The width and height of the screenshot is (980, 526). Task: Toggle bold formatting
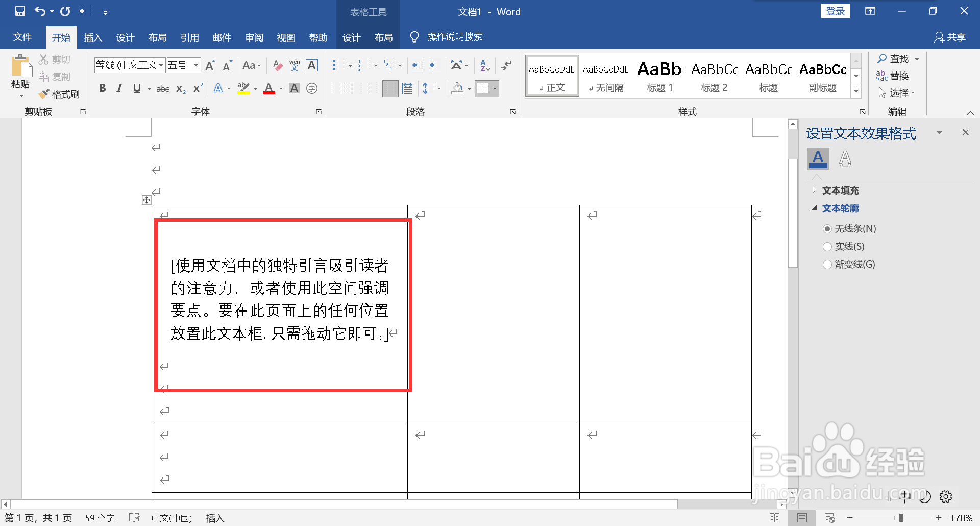(102, 88)
